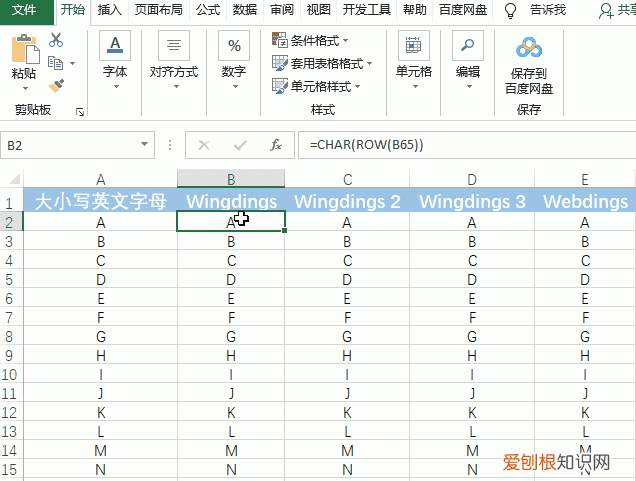Click the formula bar with =CHAR(ROW(B65))
Viewport: 636px width, 481px height.
click(466, 145)
